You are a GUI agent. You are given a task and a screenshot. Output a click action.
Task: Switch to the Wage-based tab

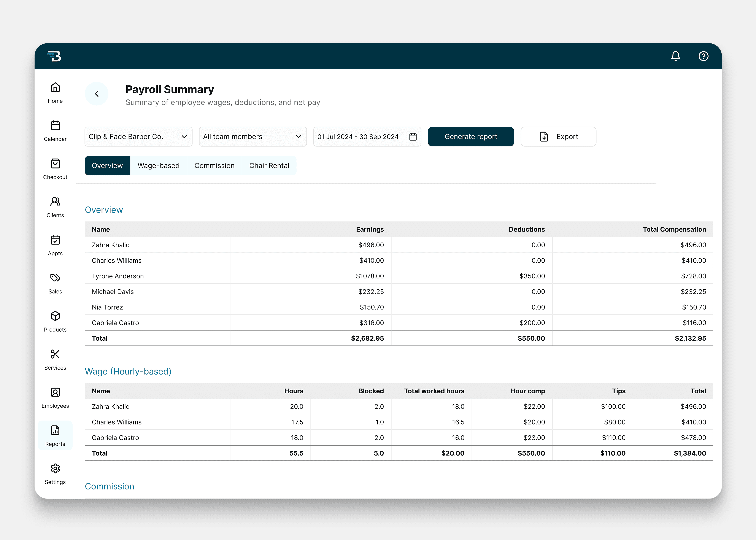click(158, 166)
